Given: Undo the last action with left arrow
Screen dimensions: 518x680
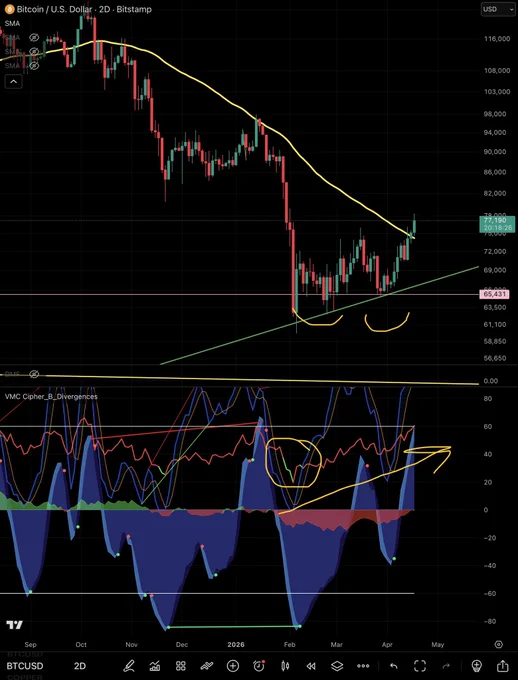Looking at the screenshot, I should (393, 666).
